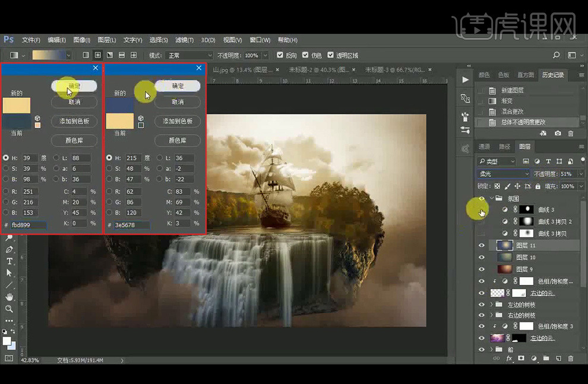Select the radial gradient type icon

click(97, 55)
